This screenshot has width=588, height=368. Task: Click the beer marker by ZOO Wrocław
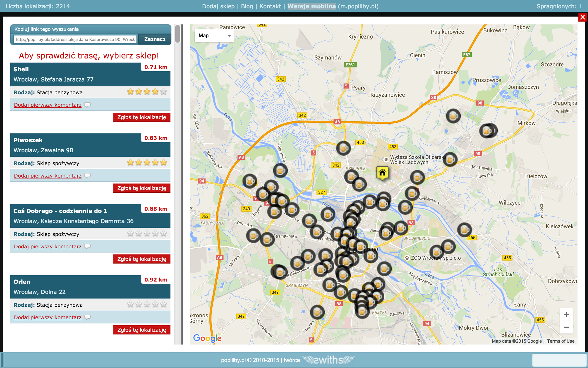pyautogui.click(x=437, y=252)
